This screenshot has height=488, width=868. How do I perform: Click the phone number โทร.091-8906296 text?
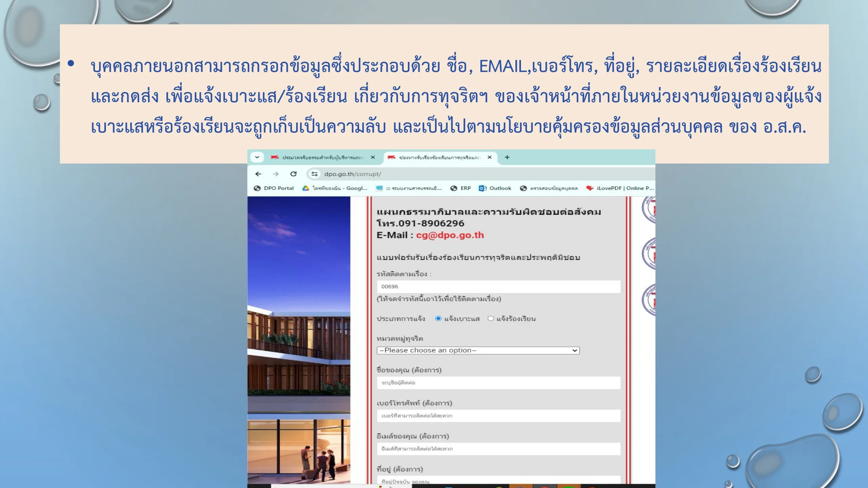[420, 223]
